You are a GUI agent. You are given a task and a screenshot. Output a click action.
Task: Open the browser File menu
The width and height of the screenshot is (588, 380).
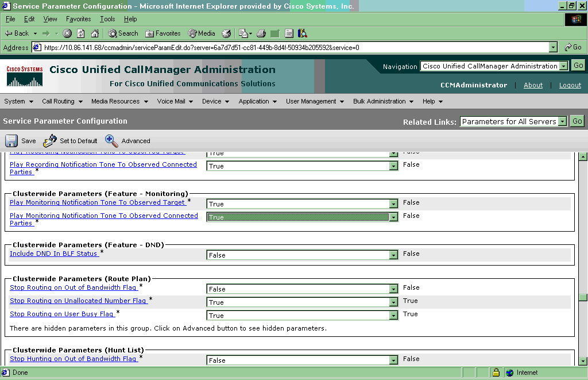(x=10, y=19)
